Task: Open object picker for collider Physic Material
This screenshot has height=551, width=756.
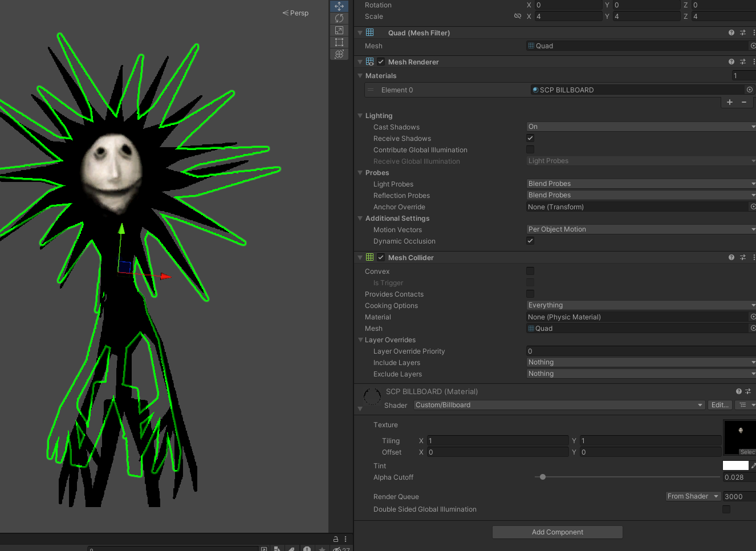Action: point(753,317)
